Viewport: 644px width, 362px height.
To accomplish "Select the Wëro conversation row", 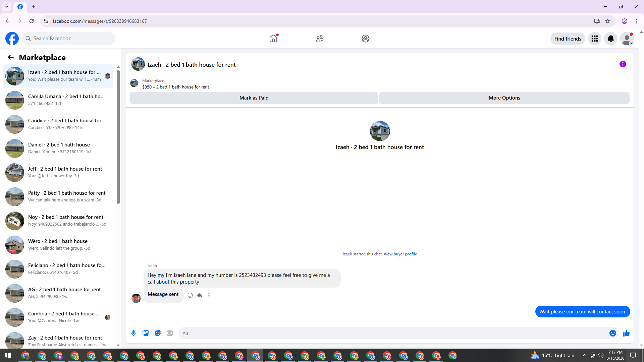I will [x=58, y=245].
